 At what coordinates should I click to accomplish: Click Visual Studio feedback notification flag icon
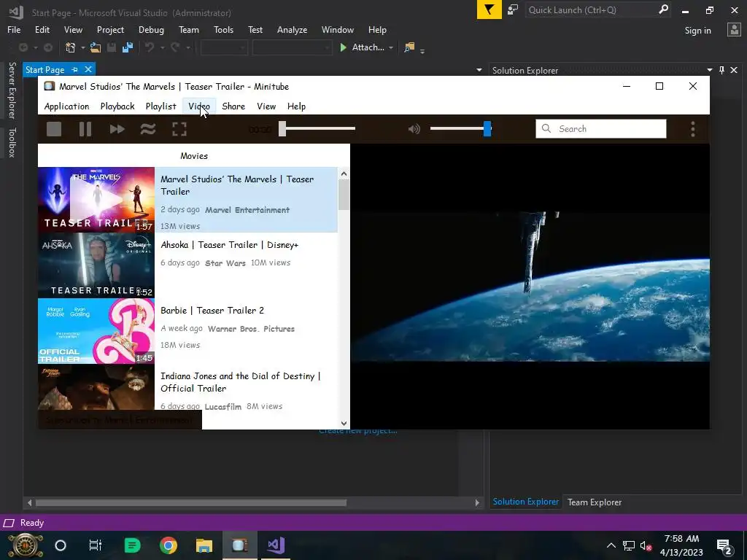pyautogui.click(x=489, y=10)
